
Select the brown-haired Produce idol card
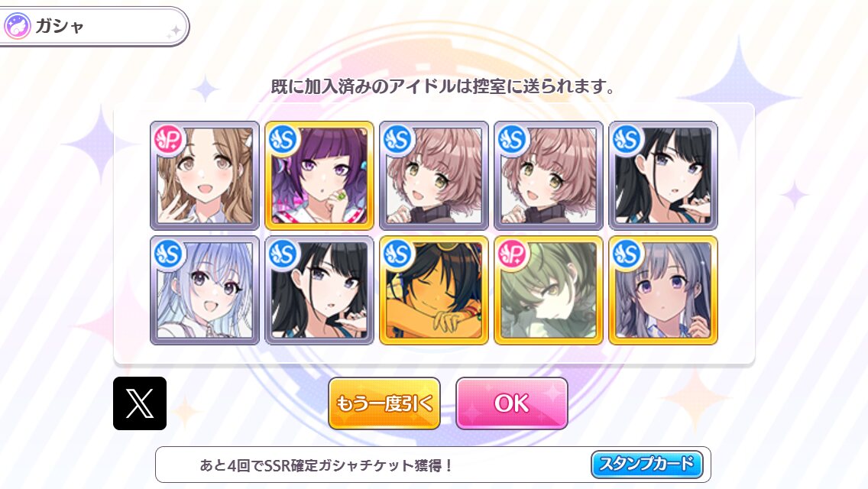(x=205, y=176)
